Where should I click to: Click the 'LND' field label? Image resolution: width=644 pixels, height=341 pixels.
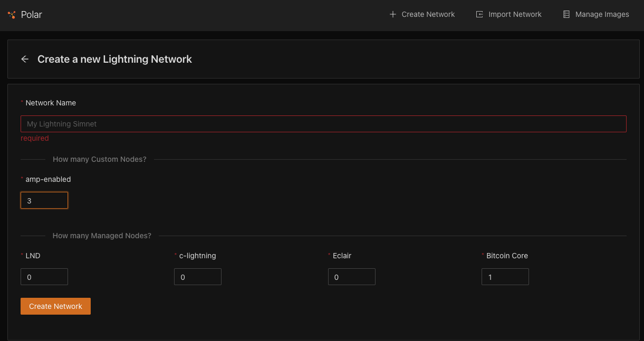point(33,256)
